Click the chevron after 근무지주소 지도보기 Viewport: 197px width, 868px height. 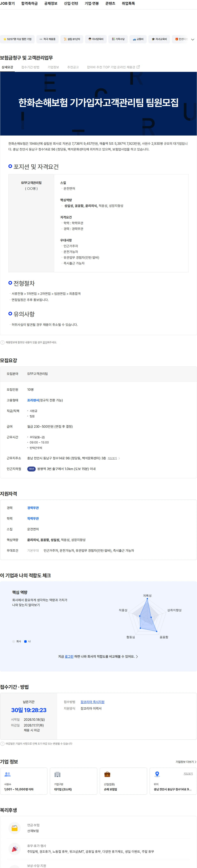(119, 458)
